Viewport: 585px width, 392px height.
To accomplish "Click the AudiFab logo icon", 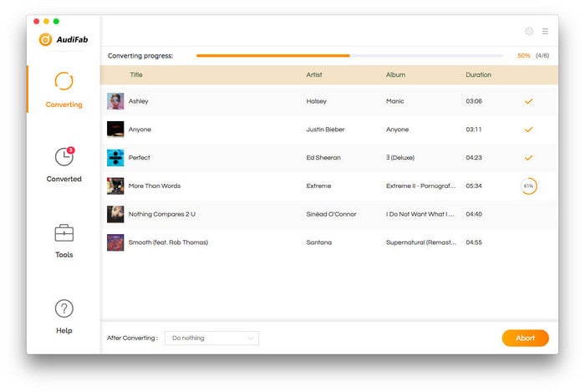I will [x=45, y=39].
